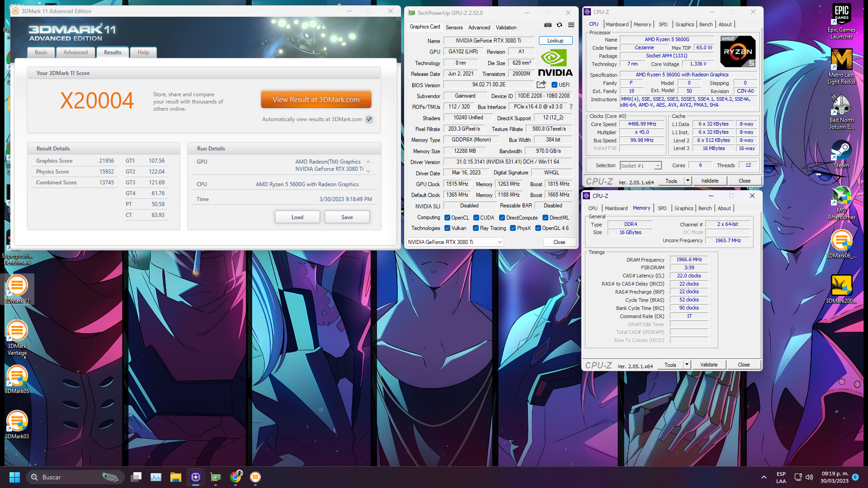Expand Tools dropdown arrow in upper CPU-Z
868x488 pixels.
[x=688, y=181]
